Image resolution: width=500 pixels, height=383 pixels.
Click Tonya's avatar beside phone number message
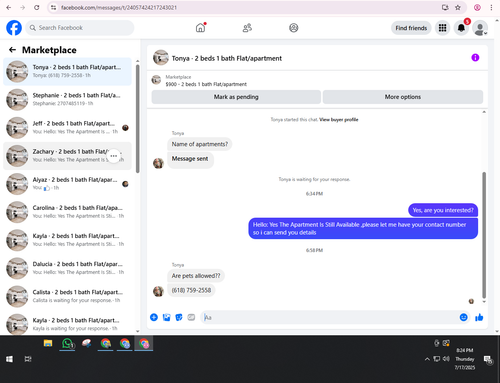[158, 291]
